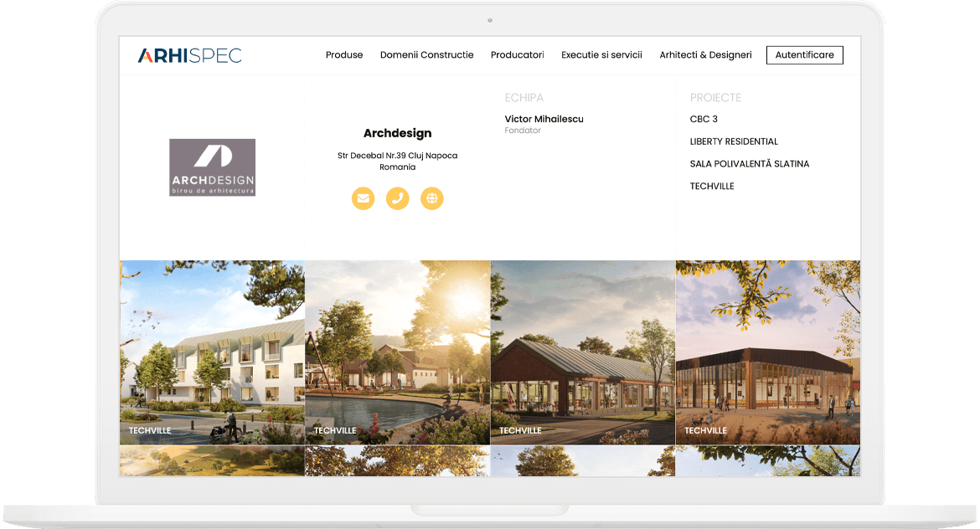The width and height of the screenshot is (980, 529).
Task: Click TECHVILLE in the projects list
Action: click(711, 187)
